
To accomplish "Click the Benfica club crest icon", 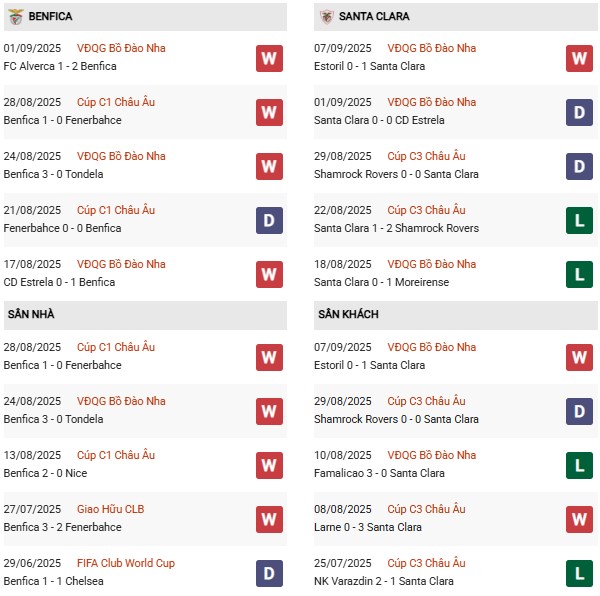I will (x=16, y=17).
